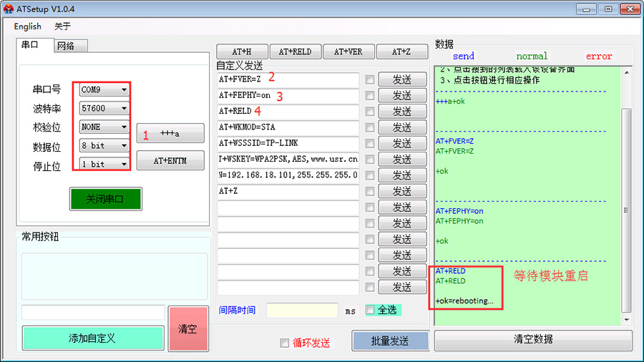Click the 清空数据 clear data button
The width and height of the screenshot is (644, 362).
[533, 340]
